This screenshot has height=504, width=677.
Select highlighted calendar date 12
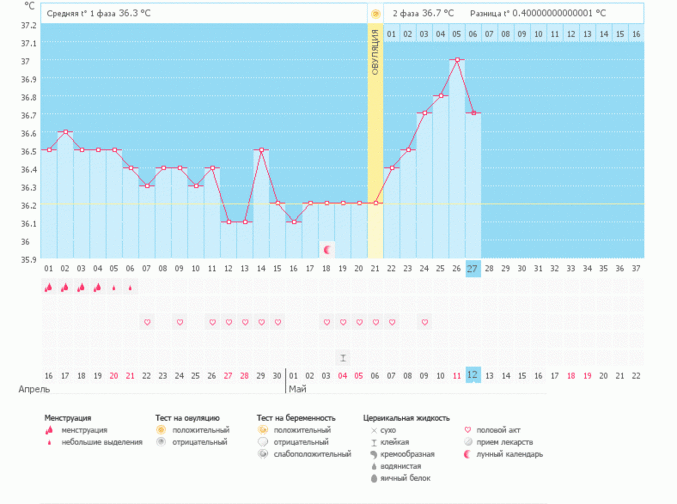pyautogui.click(x=473, y=374)
